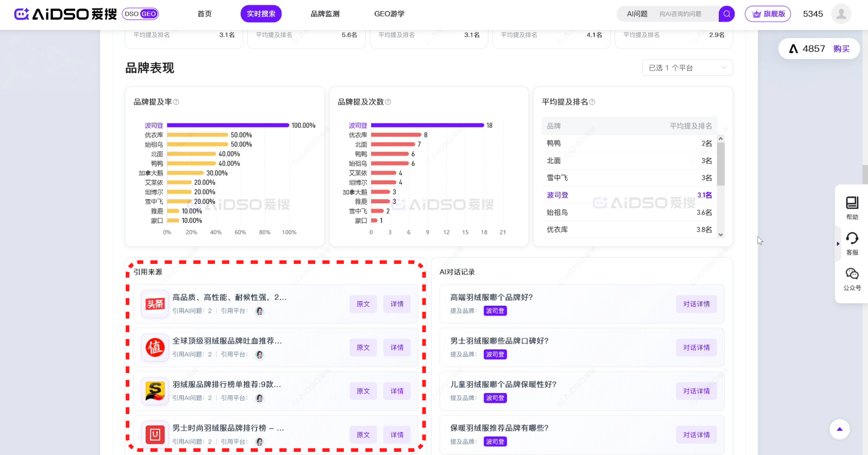This screenshot has height=455, width=868.
Task: Open the AI问题 search type selector
Action: [x=637, y=14]
